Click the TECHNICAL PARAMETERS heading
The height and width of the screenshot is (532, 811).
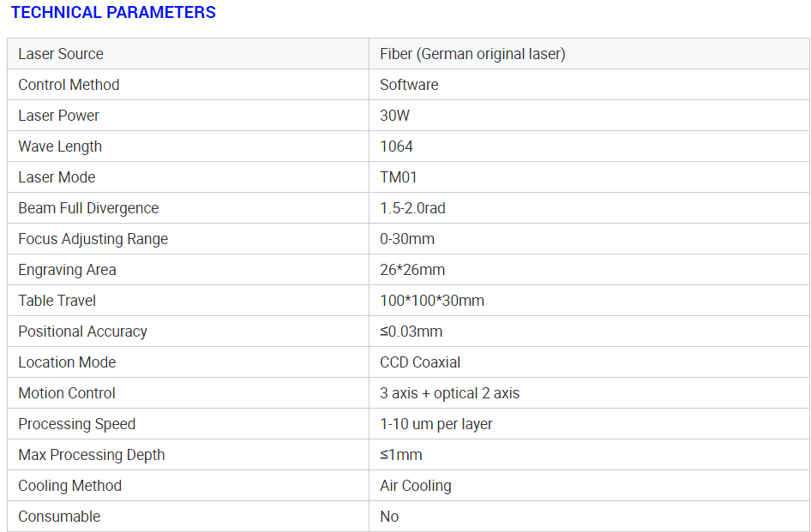coord(113,13)
